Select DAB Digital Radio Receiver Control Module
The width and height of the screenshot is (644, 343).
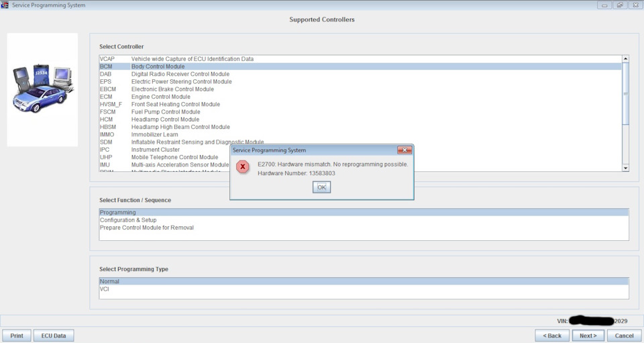360,74
